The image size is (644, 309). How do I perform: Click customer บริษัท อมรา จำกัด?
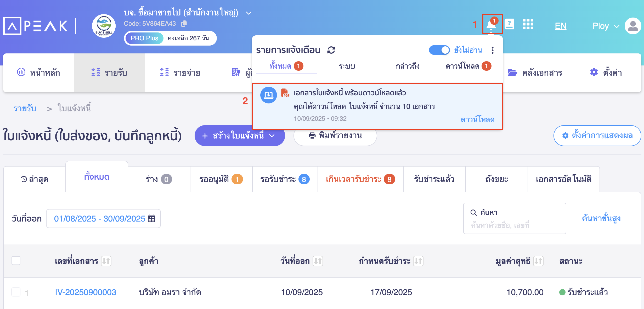(x=170, y=292)
